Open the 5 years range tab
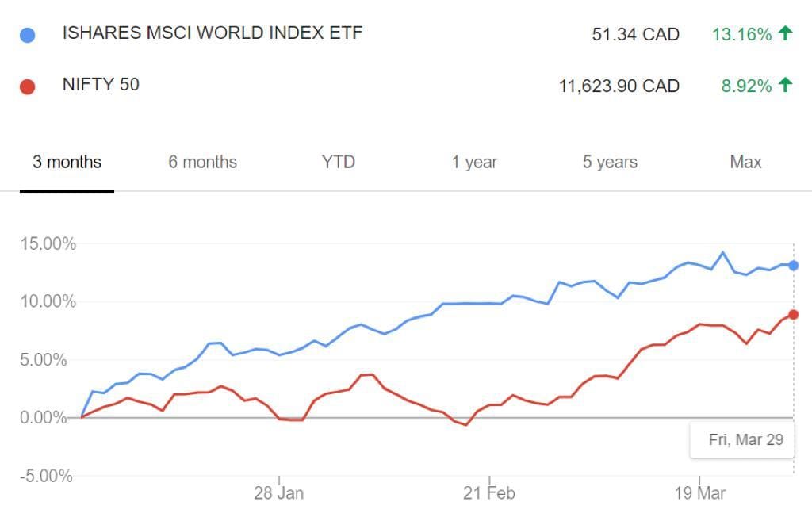The width and height of the screenshot is (812, 525). (x=610, y=163)
